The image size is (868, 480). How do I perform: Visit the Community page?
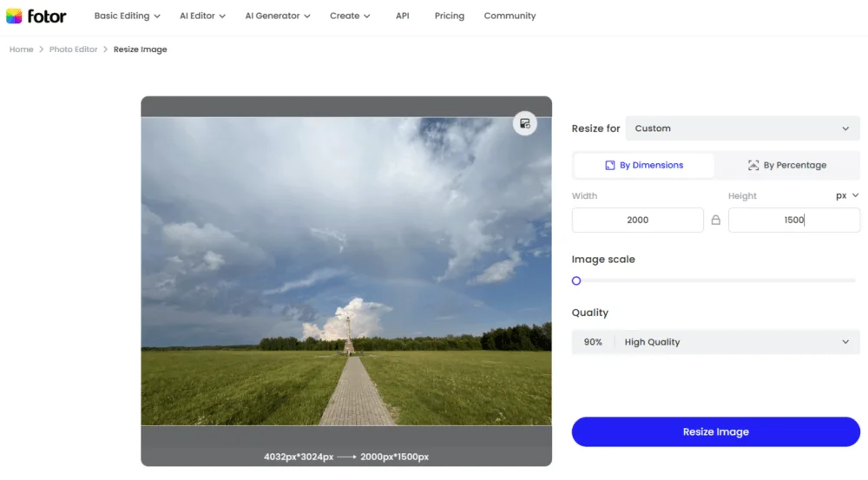(510, 16)
